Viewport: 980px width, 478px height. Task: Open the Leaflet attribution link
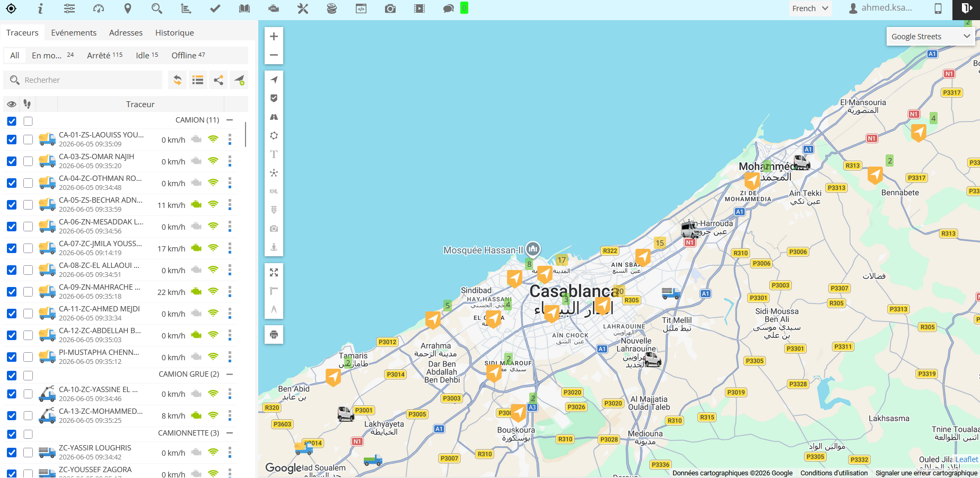pos(967,459)
